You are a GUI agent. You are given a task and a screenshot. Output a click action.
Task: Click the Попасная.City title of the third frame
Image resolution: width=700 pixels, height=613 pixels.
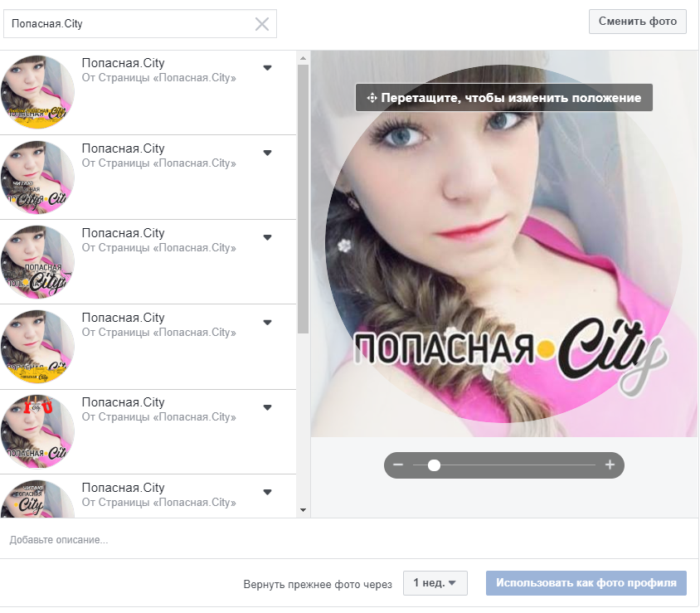pos(124,233)
